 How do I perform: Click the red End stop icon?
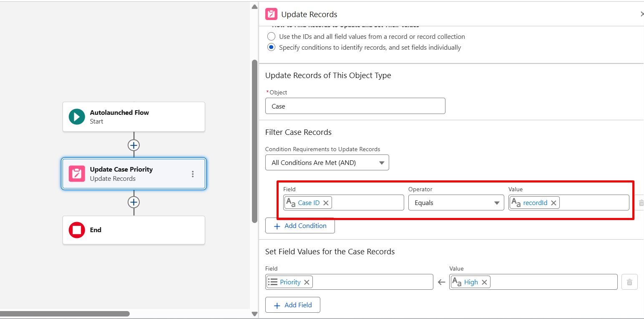pos(77,230)
